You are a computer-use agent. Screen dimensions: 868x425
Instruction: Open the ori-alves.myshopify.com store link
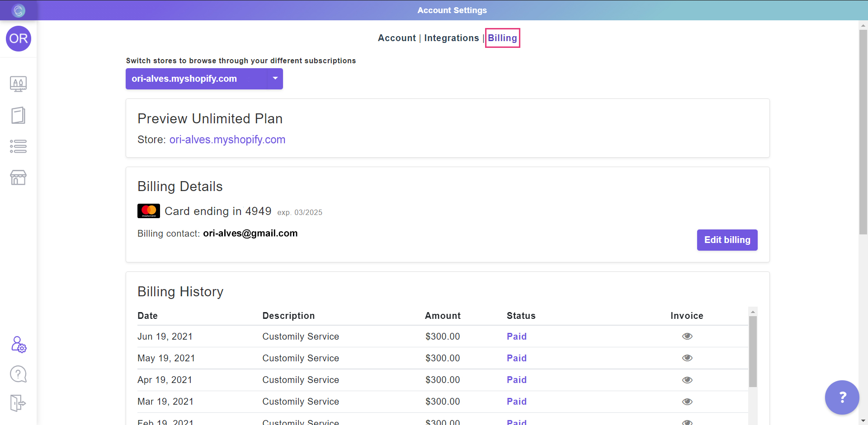pyautogui.click(x=227, y=140)
